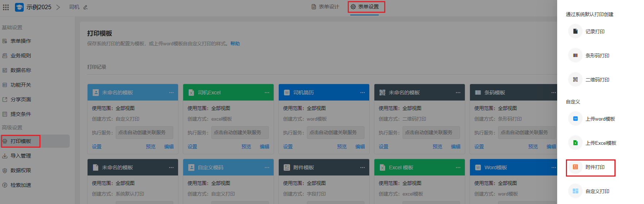Open 数据权限 in the sidebar
The width and height of the screenshot is (644, 204).
[20, 170]
